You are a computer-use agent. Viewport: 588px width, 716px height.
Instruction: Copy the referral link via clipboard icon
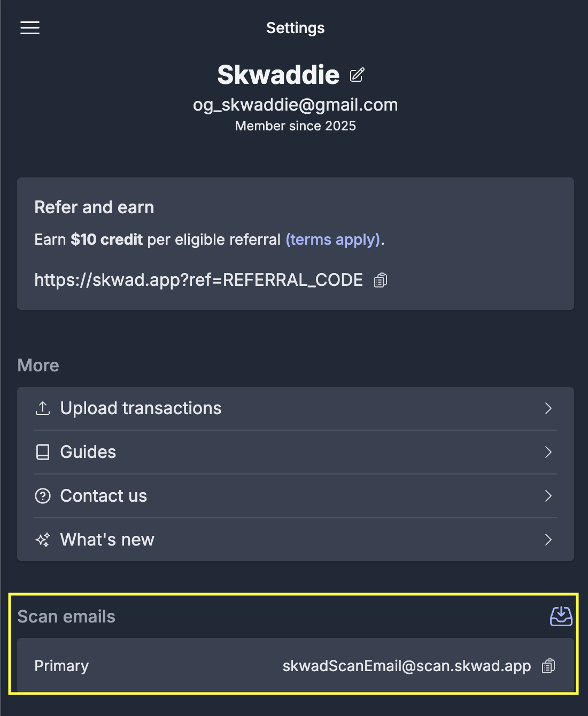(381, 280)
